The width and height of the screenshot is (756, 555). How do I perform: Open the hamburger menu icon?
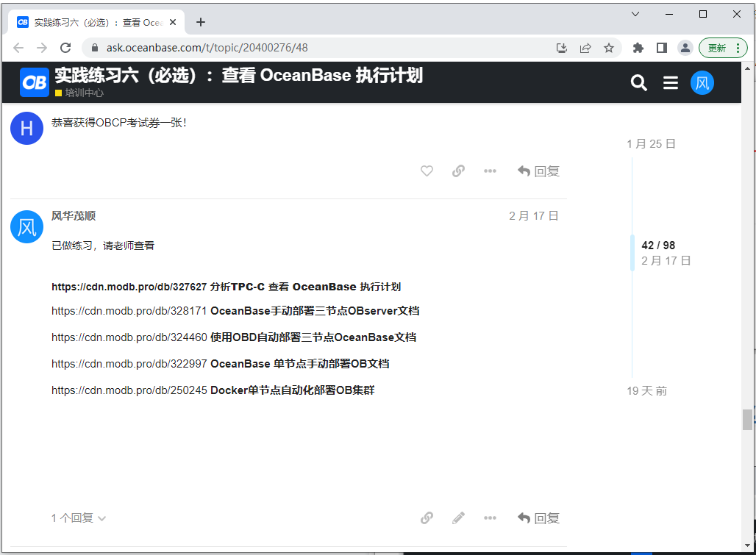pos(670,83)
